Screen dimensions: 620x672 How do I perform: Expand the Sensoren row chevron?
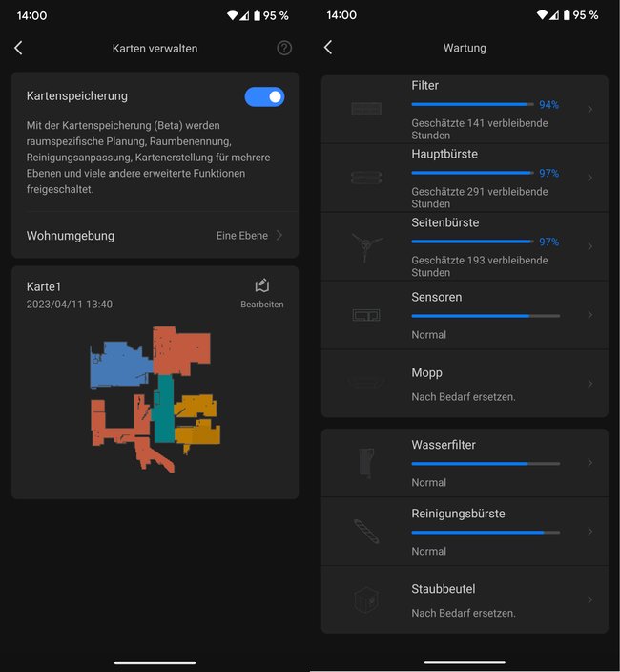[x=590, y=315]
